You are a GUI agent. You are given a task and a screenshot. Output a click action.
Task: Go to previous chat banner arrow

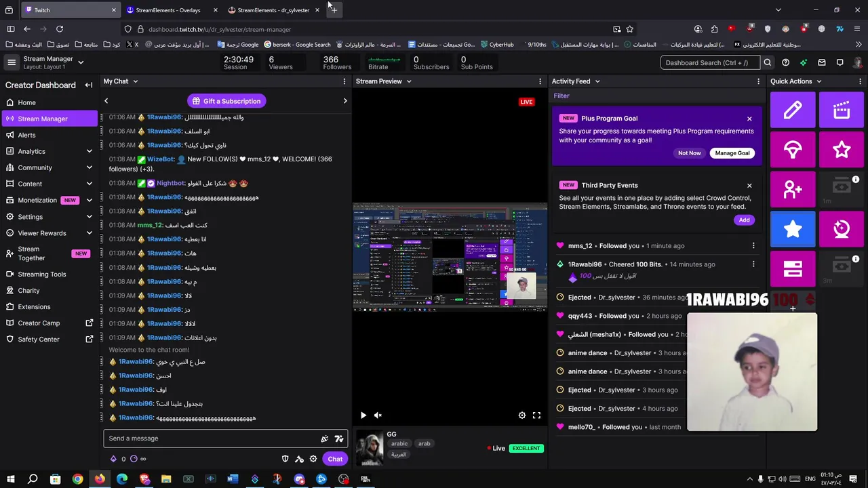pos(106,101)
